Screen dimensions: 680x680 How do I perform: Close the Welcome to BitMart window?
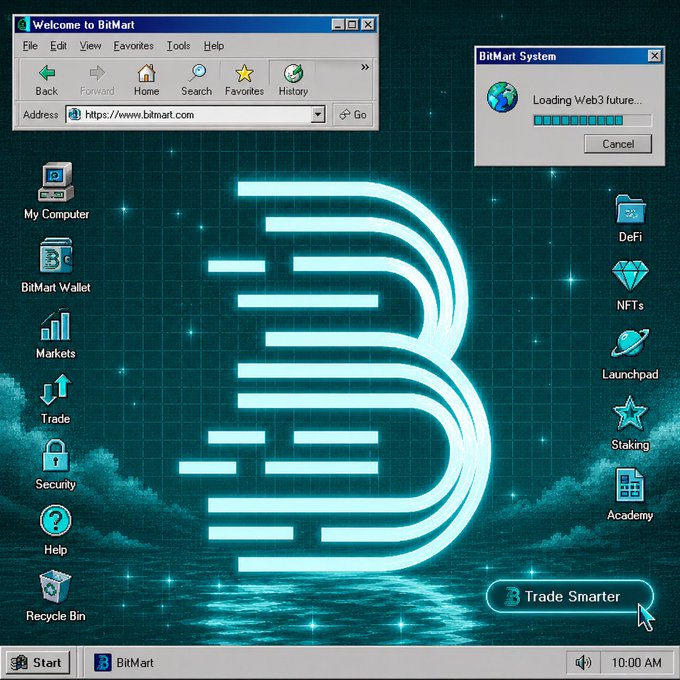pos(368,25)
